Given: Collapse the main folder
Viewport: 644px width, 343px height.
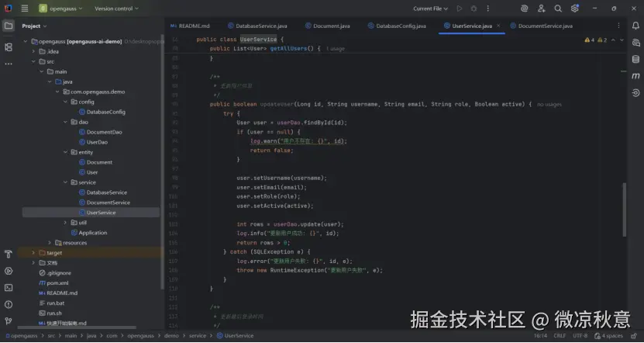Looking at the screenshot, I should (42, 71).
